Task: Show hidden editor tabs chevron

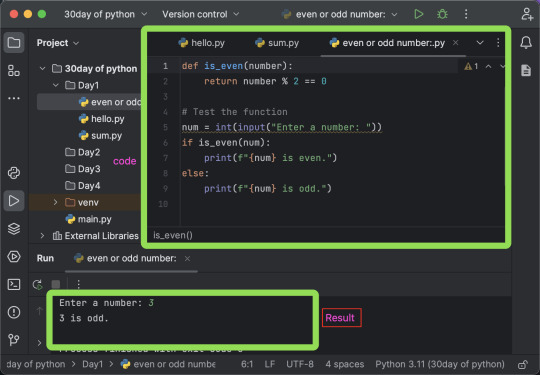Action: click(480, 43)
